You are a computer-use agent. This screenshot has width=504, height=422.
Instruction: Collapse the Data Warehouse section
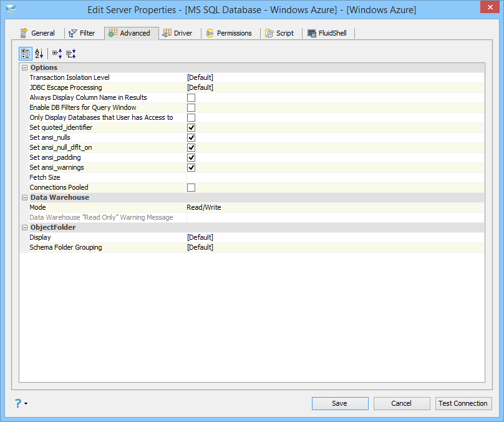(x=24, y=197)
